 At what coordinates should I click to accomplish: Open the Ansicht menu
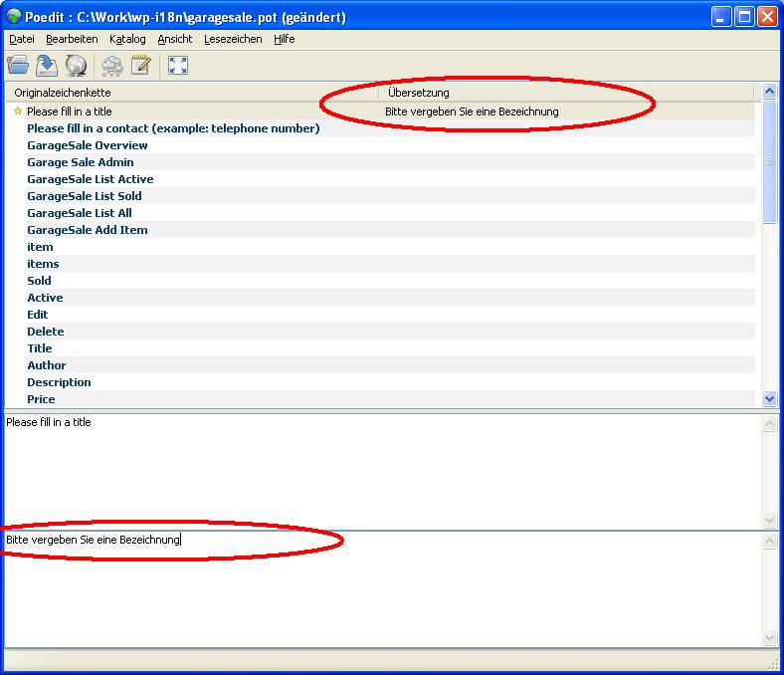(174, 39)
